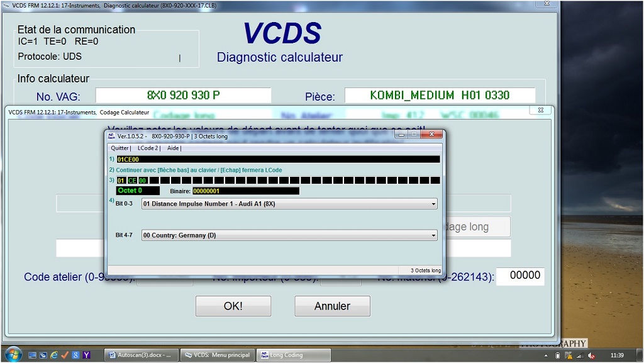Click the 01CE00 coding input field
The width and height of the screenshot is (644, 363).
coord(277,159)
